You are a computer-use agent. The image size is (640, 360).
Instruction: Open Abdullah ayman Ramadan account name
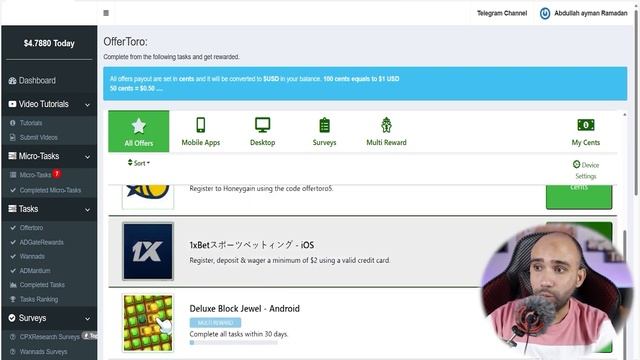[x=591, y=13]
